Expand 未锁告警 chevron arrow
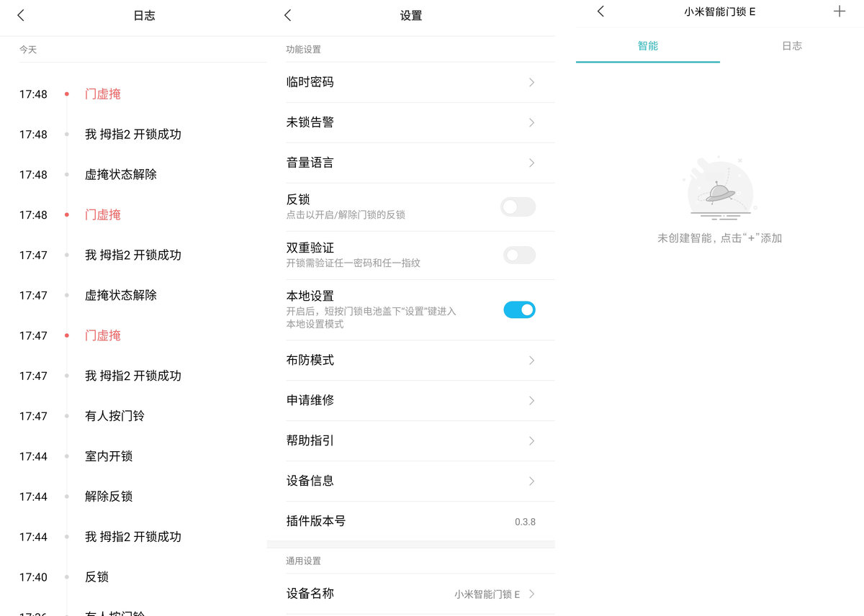Screen dimensions: 864x616 pos(531,122)
